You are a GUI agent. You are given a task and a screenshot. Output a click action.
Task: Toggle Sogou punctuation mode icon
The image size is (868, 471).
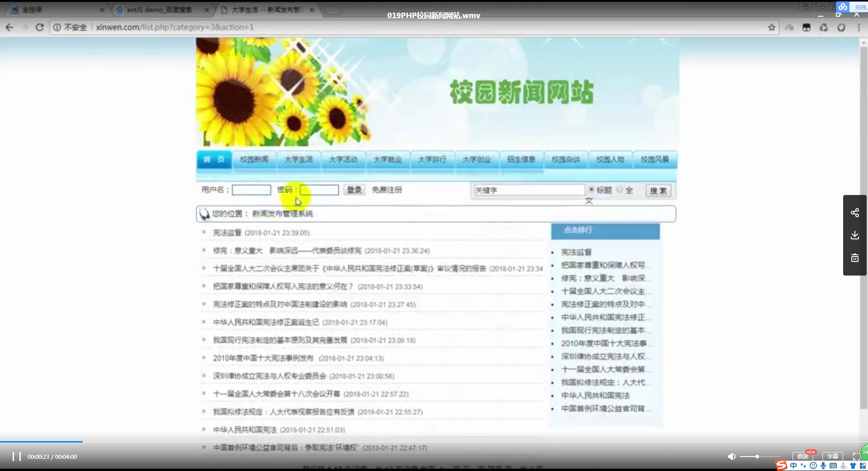tap(803, 466)
